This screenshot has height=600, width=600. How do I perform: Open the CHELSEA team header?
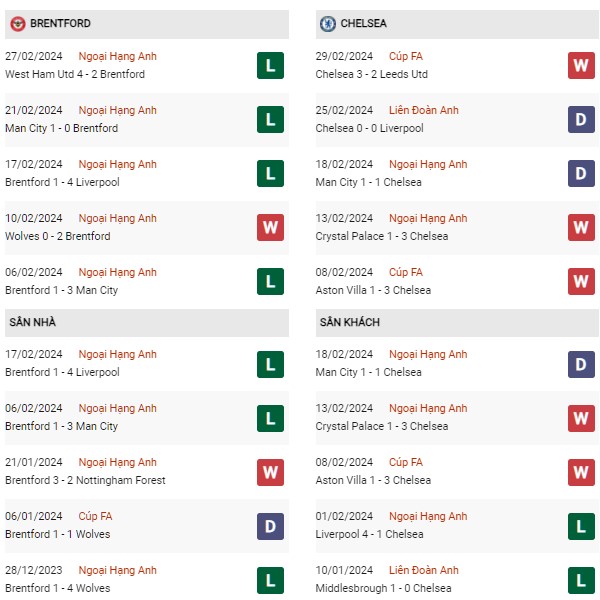pyautogui.click(x=457, y=24)
